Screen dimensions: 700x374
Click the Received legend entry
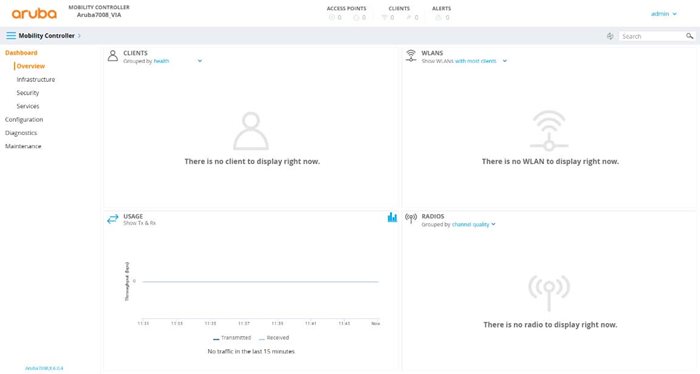coord(274,338)
